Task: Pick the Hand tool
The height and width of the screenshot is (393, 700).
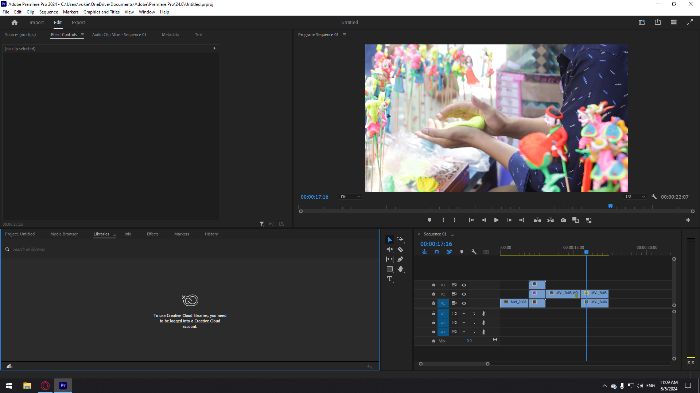Action: pos(400,269)
